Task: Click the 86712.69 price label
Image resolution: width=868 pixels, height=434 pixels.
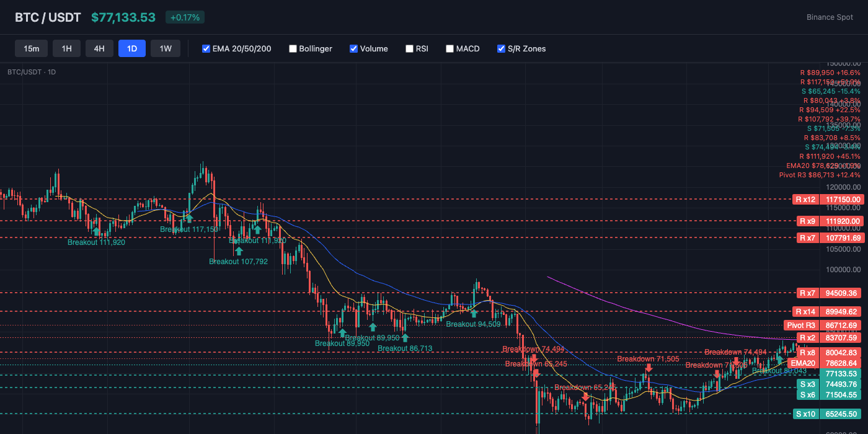Action: (x=841, y=325)
